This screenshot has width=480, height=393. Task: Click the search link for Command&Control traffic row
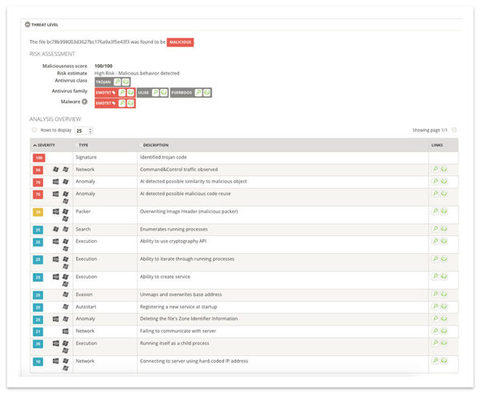[435, 169]
